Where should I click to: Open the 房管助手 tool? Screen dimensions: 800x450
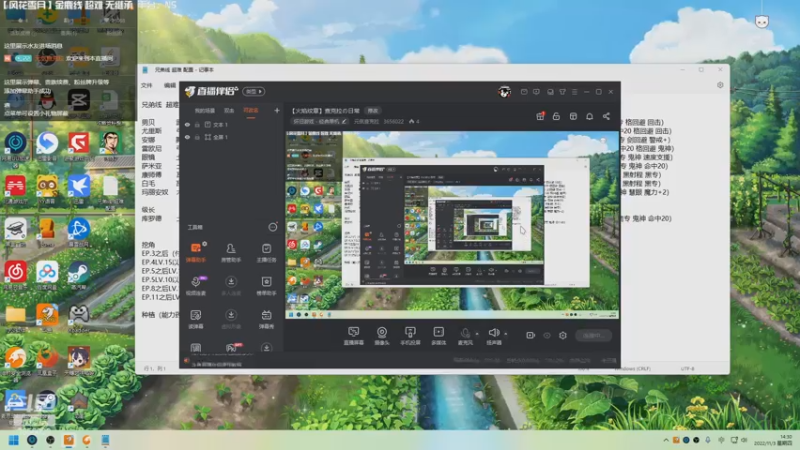[231, 253]
